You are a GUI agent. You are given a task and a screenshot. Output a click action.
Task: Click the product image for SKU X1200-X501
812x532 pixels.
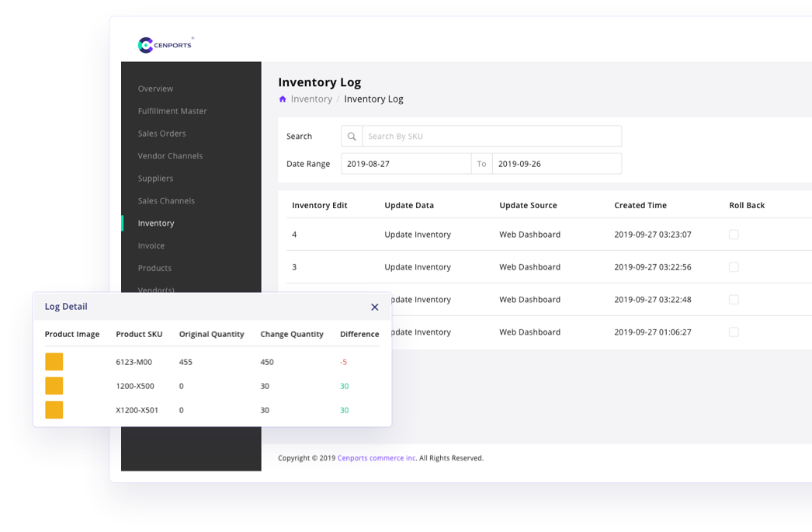pyautogui.click(x=54, y=409)
